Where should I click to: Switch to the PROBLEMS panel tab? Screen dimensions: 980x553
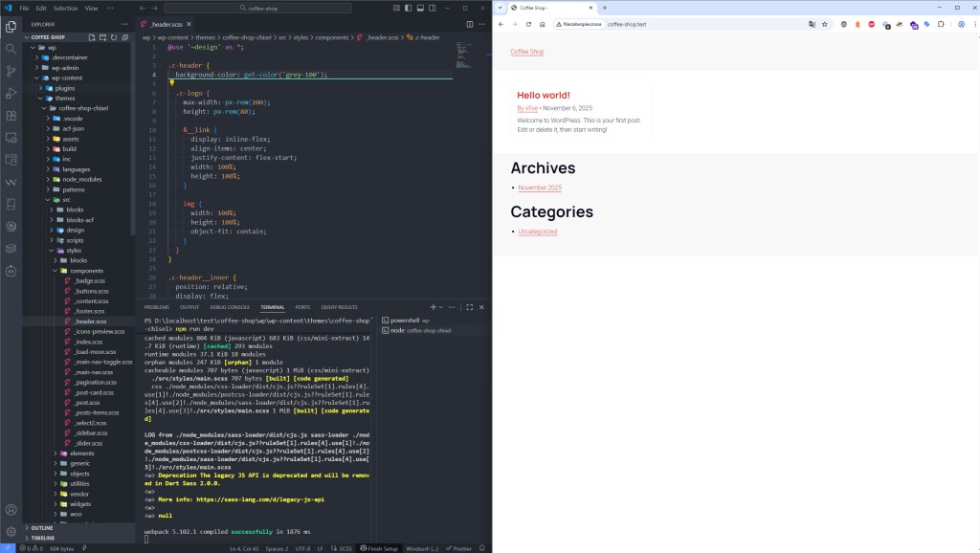(156, 307)
